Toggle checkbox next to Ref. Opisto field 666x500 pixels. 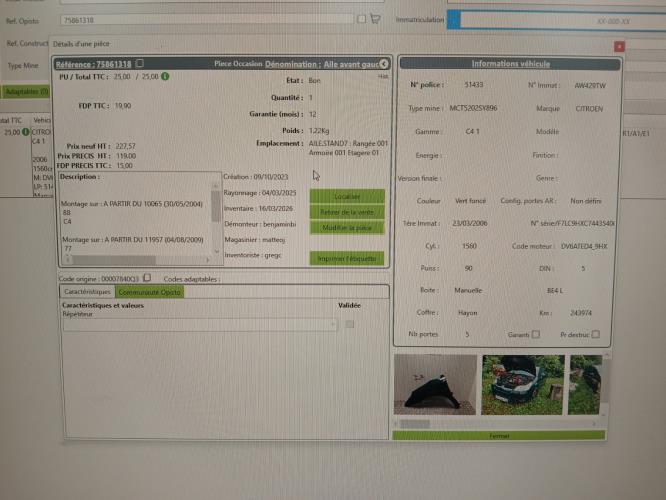tap(361, 18)
